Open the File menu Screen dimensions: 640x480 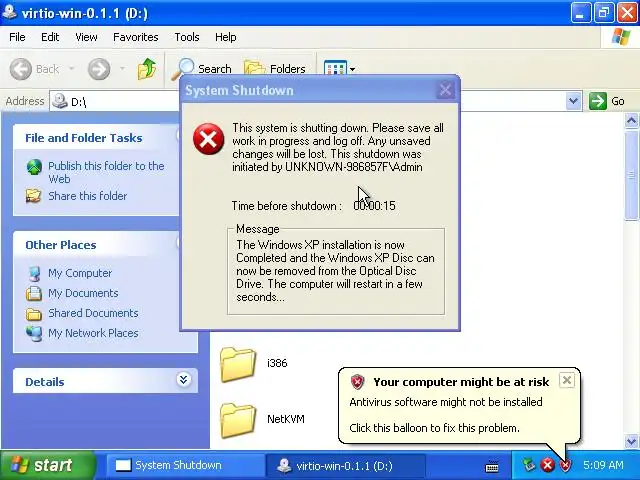point(17,37)
